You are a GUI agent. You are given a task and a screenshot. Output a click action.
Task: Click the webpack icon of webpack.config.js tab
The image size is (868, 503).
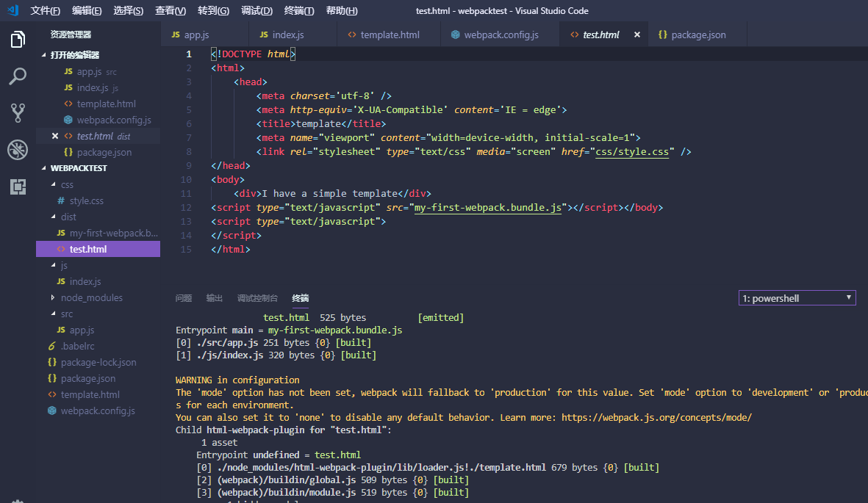(455, 35)
